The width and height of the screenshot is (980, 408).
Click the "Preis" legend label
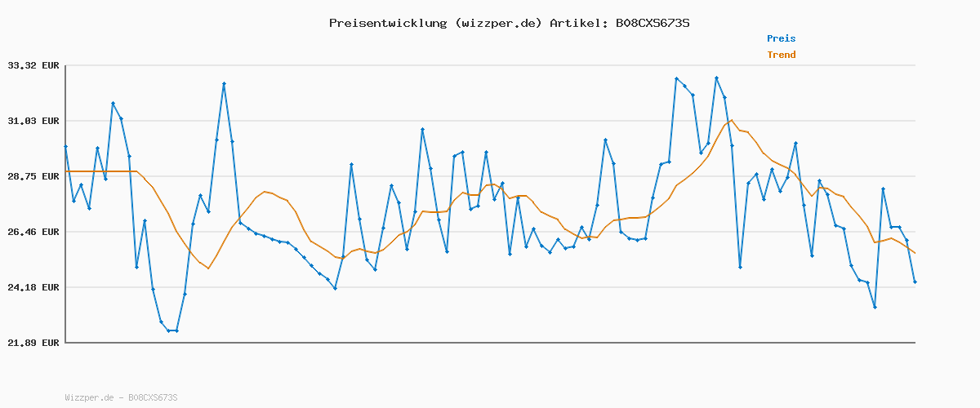[x=781, y=38]
